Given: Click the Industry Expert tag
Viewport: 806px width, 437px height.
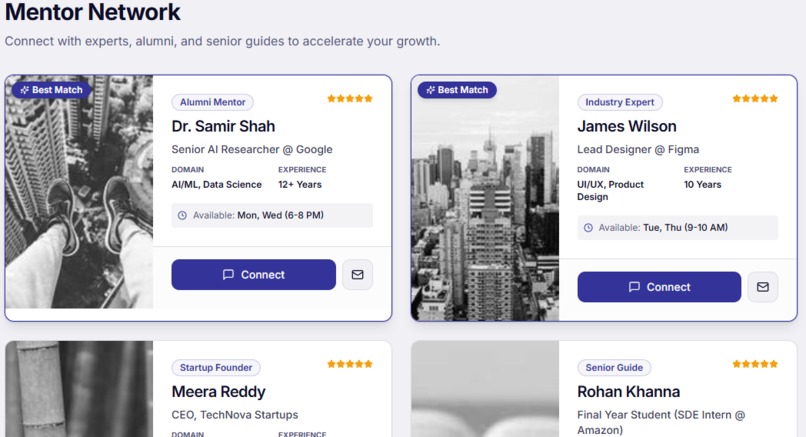Looking at the screenshot, I should click(x=619, y=102).
